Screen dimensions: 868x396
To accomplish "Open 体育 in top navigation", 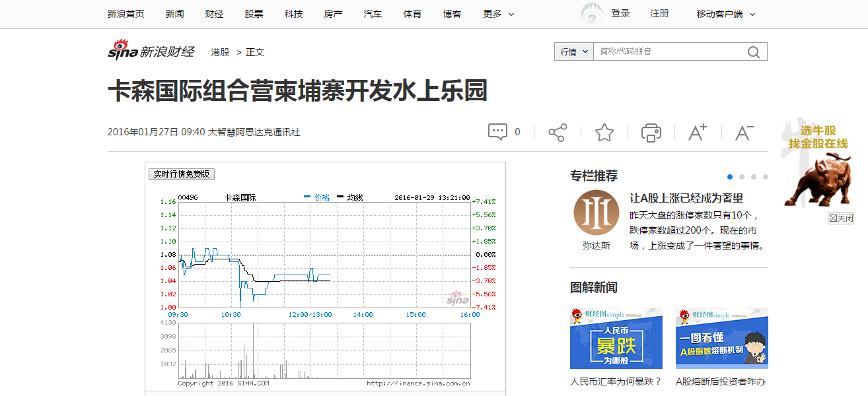I will tap(412, 14).
